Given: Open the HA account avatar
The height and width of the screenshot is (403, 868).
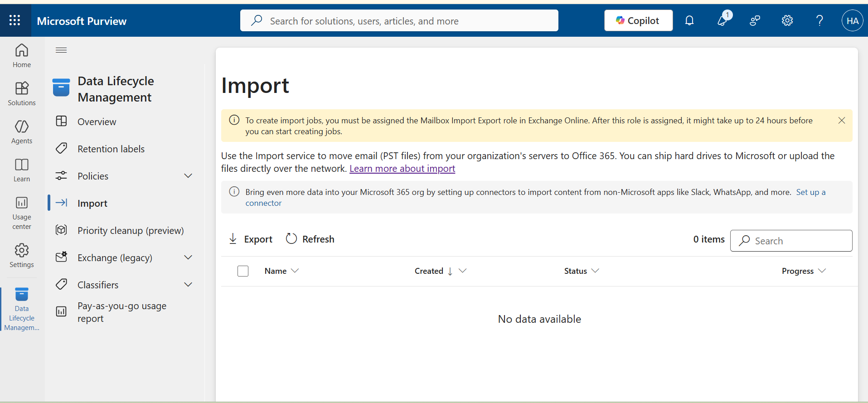Looking at the screenshot, I should click(x=852, y=20).
